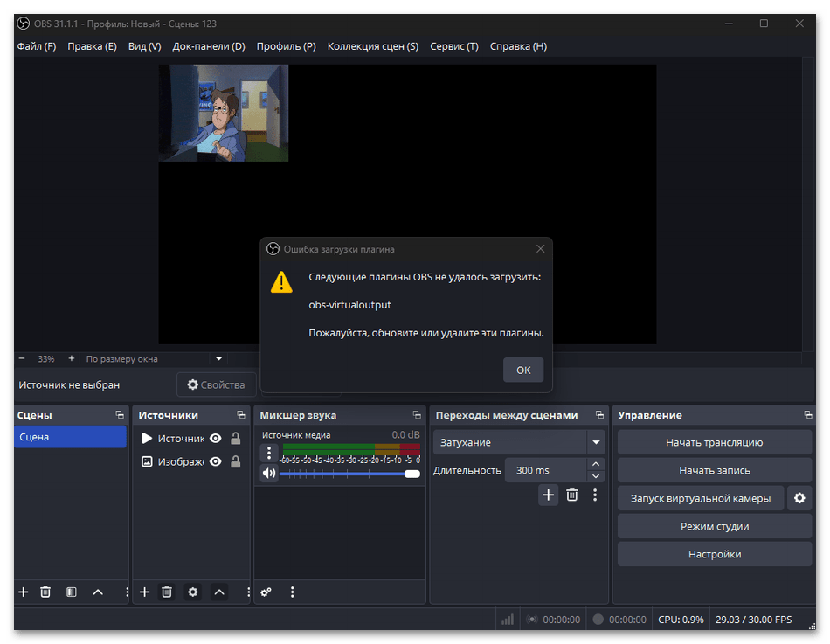The image size is (830, 644).
Task: Open the Коллекция сцен menu
Action: [372, 46]
